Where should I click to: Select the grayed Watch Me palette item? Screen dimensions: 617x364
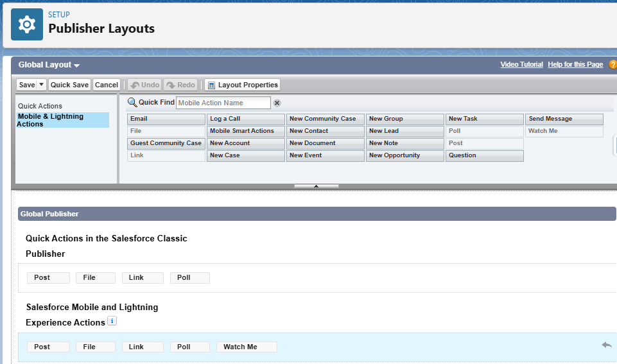(x=564, y=131)
